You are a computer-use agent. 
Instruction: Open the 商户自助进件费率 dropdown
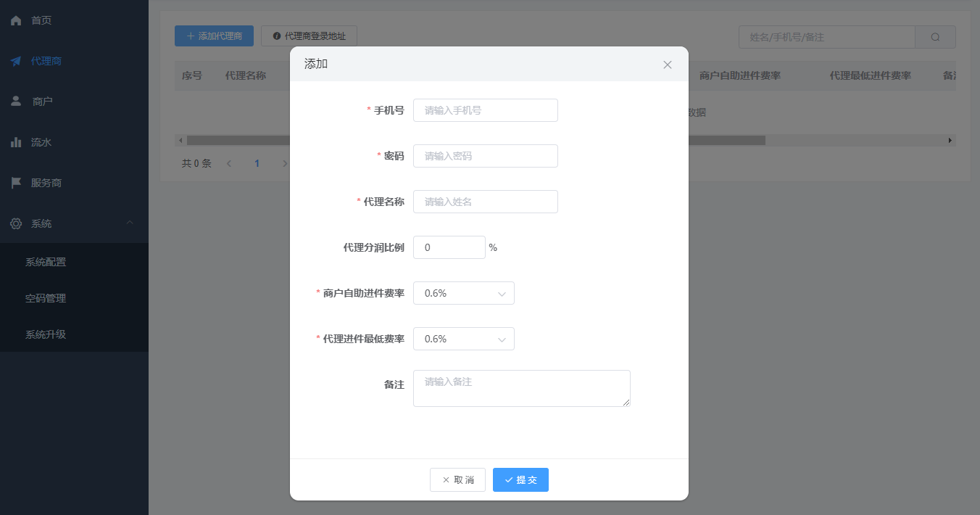coord(464,293)
